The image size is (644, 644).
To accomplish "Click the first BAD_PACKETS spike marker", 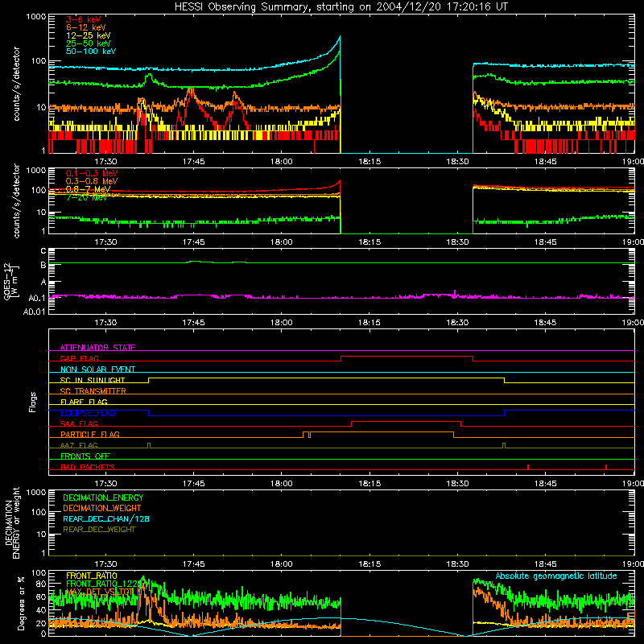I will [x=528, y=467].
